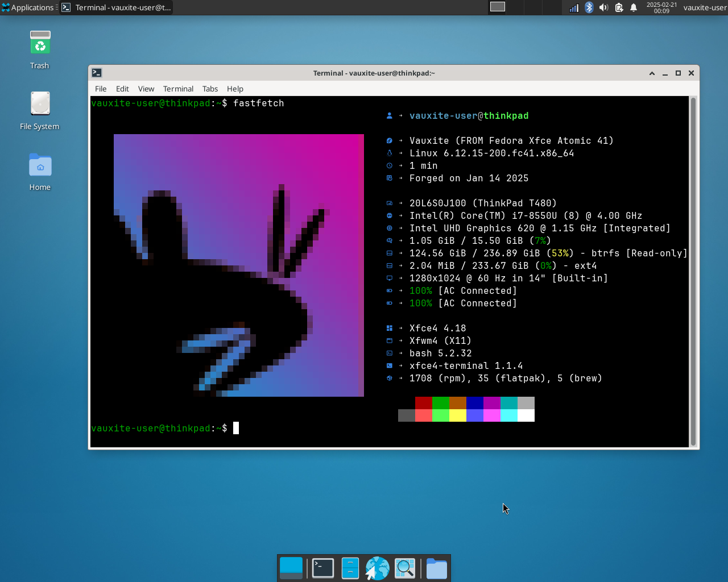Expand the folder directory menu in dock
728x582 pixels.
(436, 568)
